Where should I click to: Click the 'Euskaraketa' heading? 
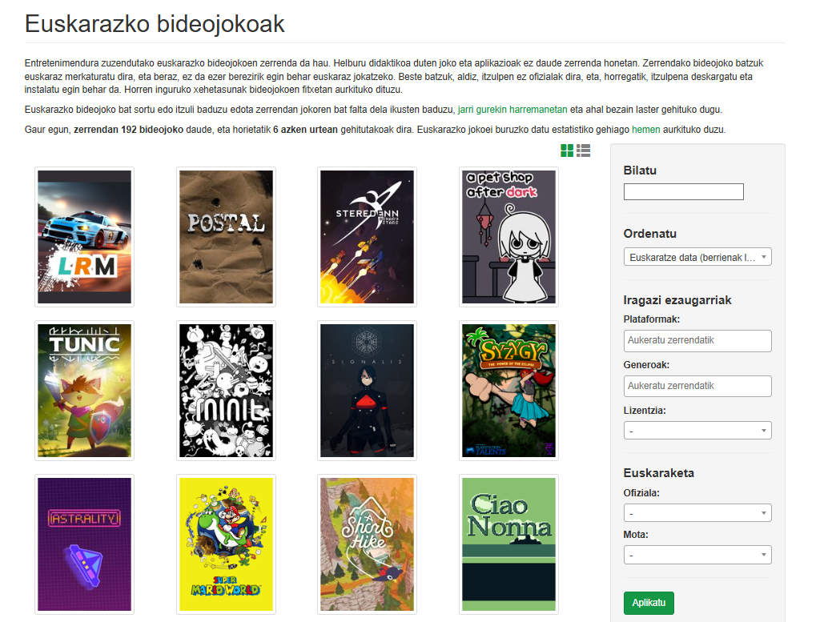658,473
